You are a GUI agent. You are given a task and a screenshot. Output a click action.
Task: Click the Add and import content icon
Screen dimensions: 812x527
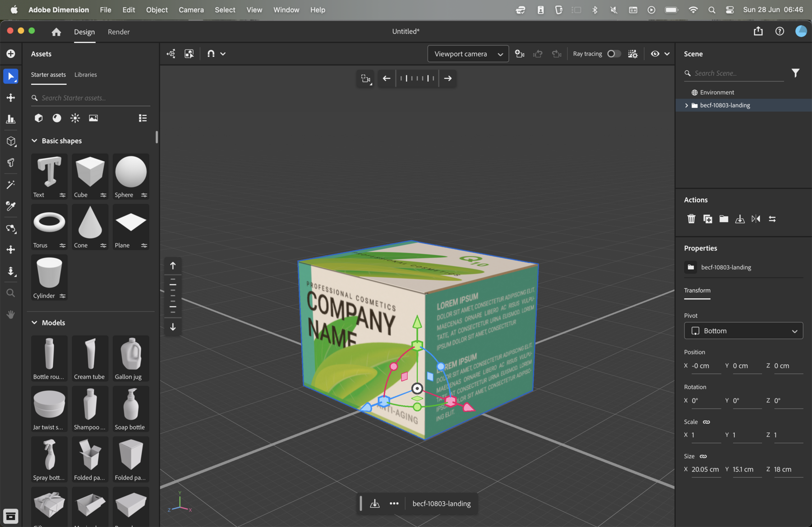[11, 54]
